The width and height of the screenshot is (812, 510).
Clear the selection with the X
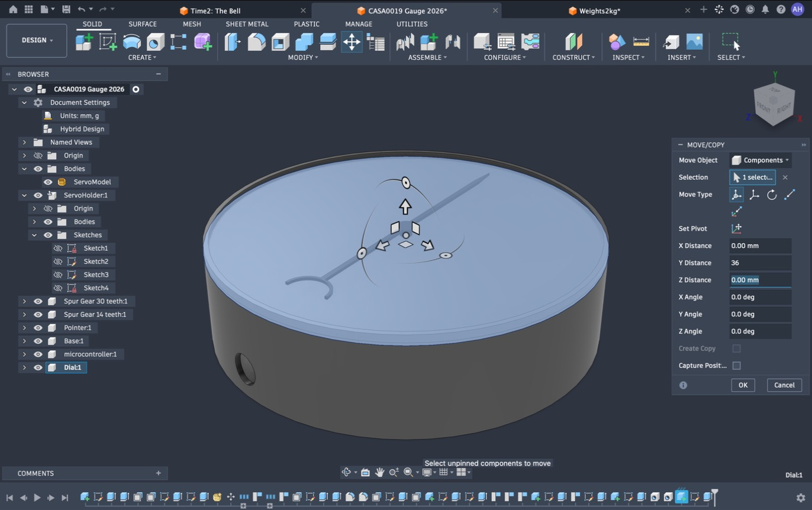point(785,177)
